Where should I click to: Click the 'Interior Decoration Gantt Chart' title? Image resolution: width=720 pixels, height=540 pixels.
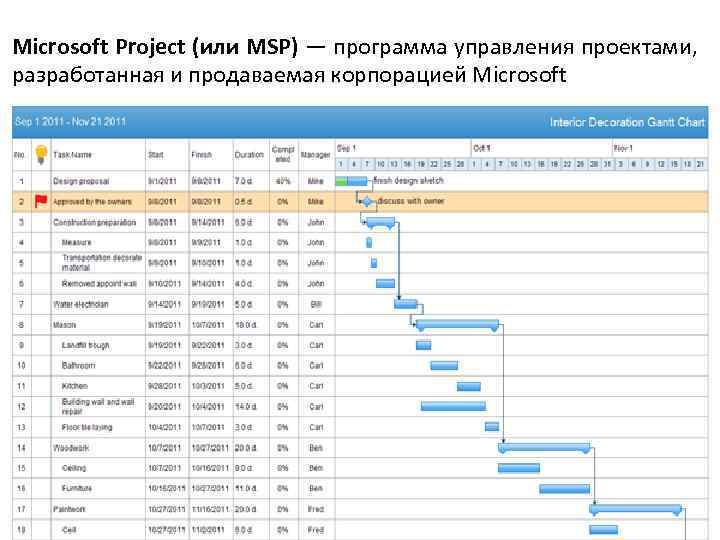click(x=627, y=122)
